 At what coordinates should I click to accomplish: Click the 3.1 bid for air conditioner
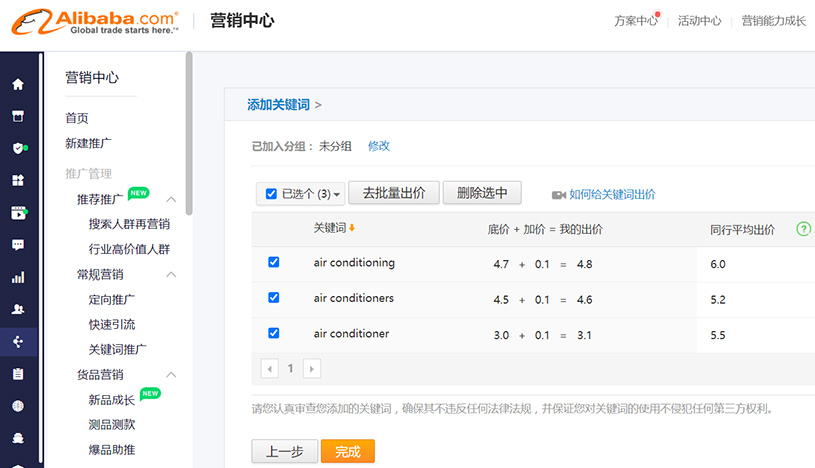tap(584, 335)
